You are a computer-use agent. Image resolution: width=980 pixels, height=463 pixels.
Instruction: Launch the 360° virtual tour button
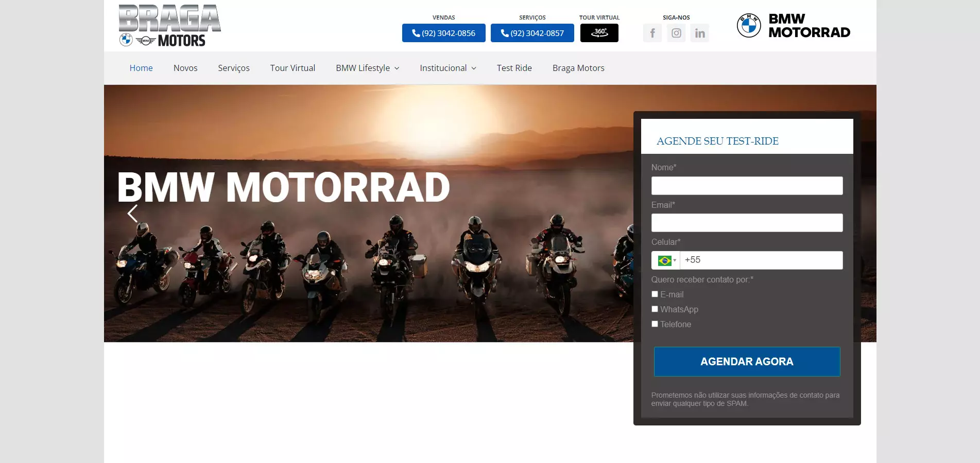(x=599, y=33)
